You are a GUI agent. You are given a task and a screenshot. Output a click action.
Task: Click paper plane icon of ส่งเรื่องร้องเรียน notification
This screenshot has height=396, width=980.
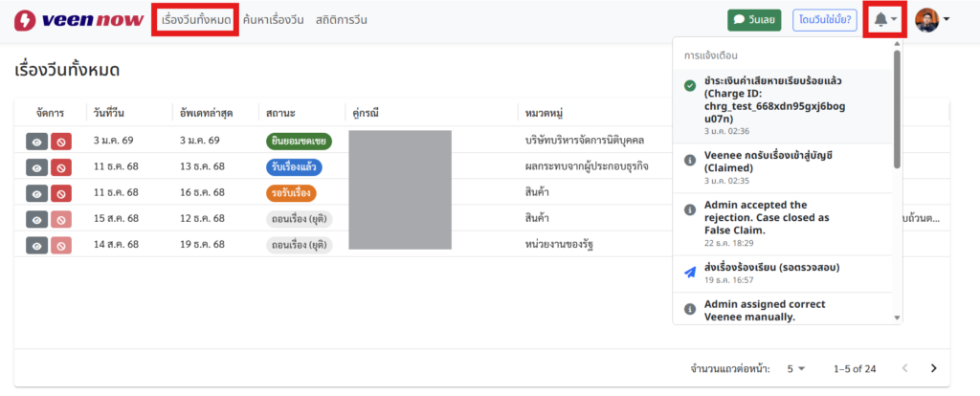[690, 273]
